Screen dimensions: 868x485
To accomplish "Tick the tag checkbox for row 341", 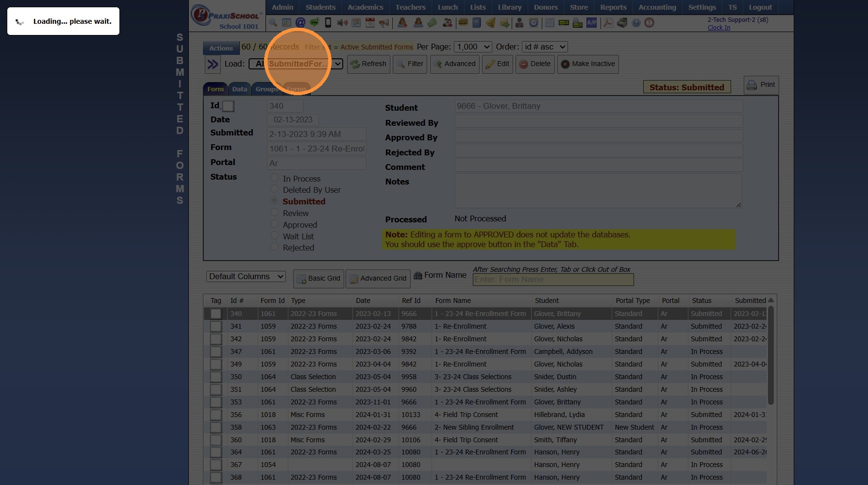I will (216, 327).
